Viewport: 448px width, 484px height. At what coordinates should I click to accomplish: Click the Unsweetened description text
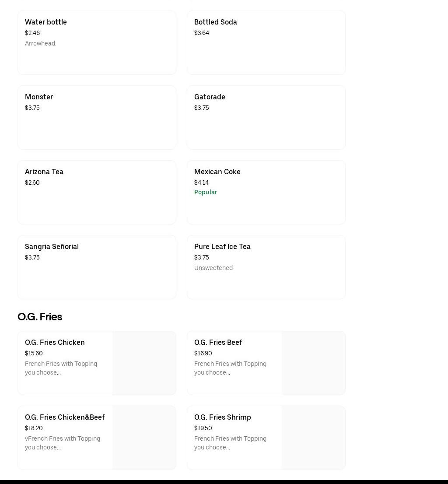pyautogui.click(x=213, y=268)
